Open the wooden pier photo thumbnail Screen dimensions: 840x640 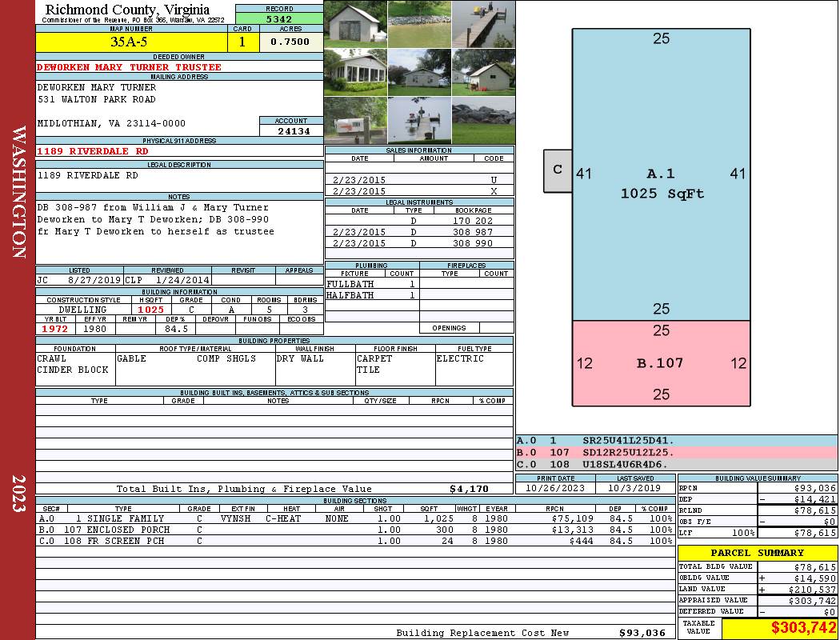point(483,24)
